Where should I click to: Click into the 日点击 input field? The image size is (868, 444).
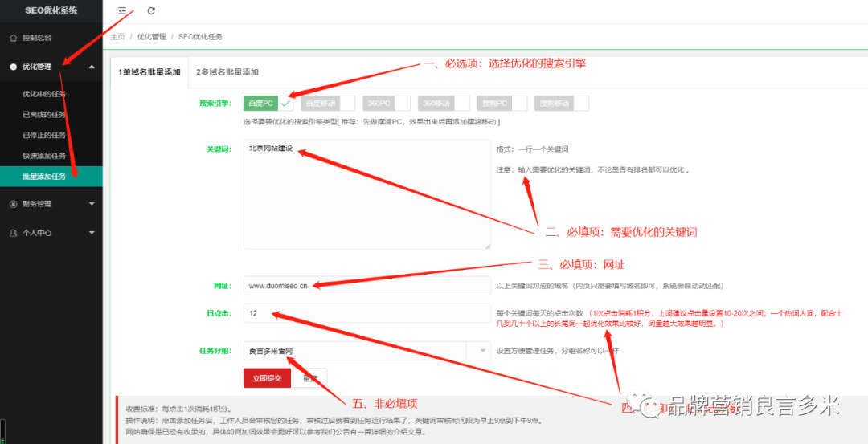[366, 313]
